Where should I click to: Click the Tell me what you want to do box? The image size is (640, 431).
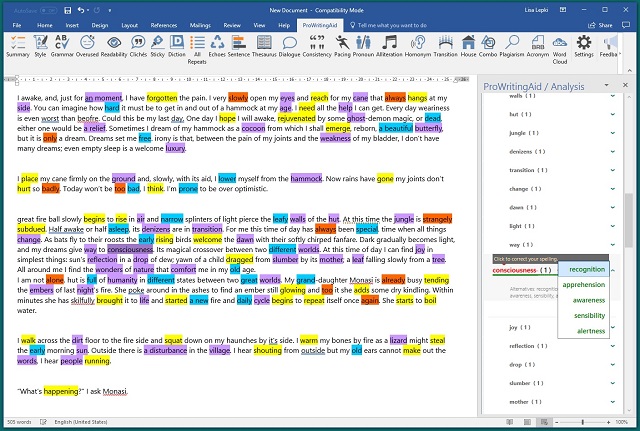click(388, 25)
